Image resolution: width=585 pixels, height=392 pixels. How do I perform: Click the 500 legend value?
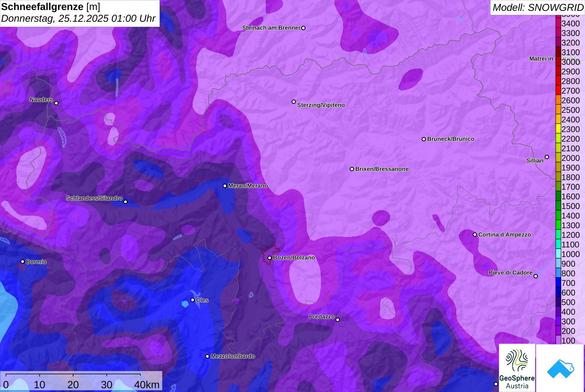(x=569, y=302)
